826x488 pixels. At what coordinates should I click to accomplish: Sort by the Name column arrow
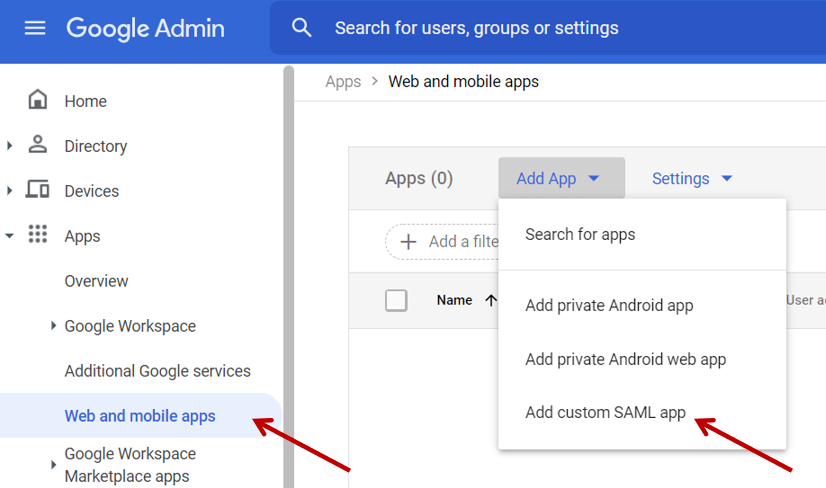490,300
